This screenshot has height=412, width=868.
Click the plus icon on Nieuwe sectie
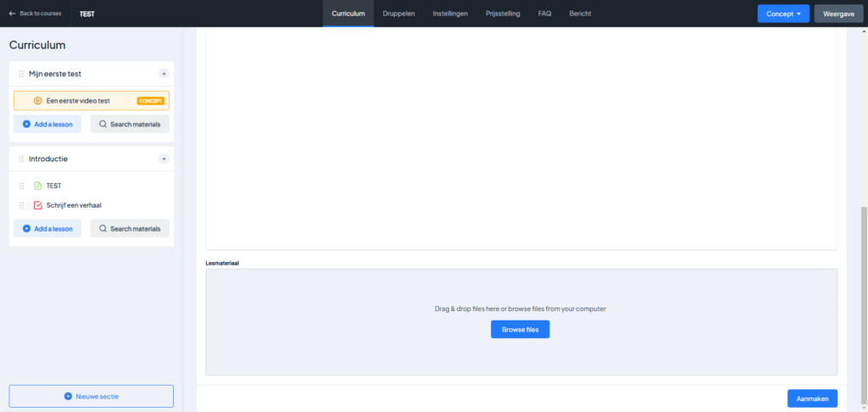pyautogui.click(x=68, y=397)
